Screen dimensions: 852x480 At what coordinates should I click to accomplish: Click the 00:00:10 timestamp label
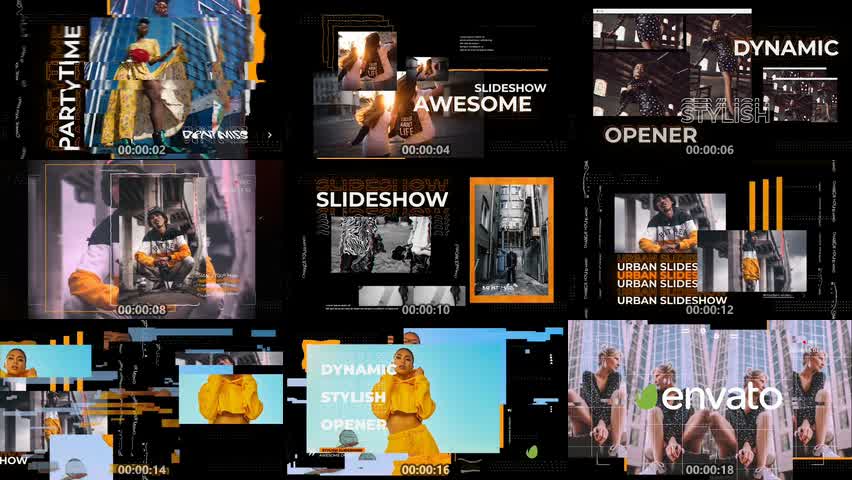coord(426,309)
